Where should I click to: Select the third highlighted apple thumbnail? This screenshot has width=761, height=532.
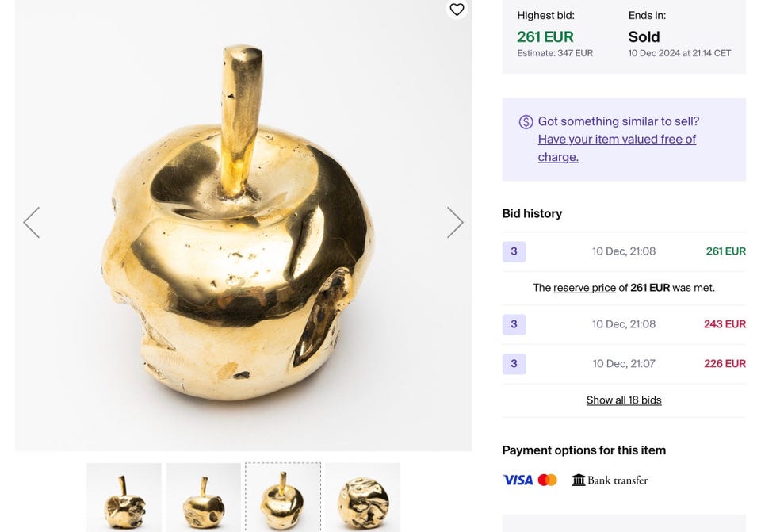tap(283, 497)
